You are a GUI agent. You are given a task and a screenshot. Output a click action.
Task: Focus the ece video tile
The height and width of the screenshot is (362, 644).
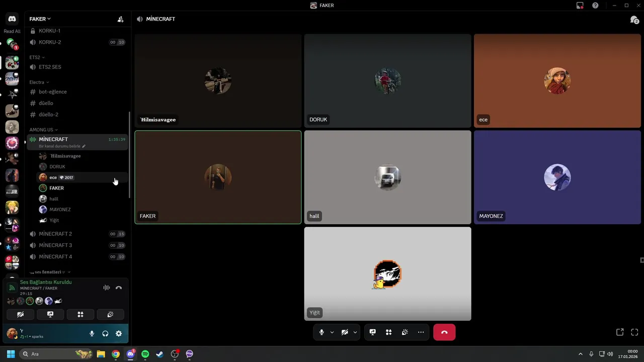click(557, 80)
